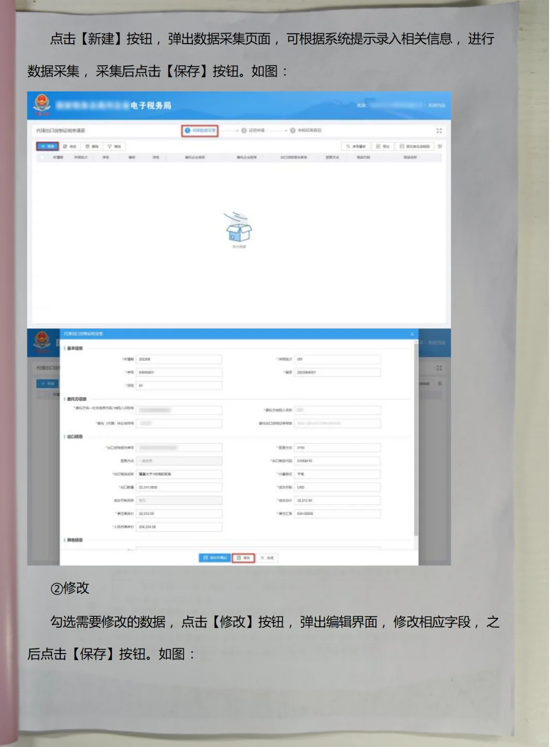Click the trash icon at toolbar far right
560x747 pixels.
[440, 146]
